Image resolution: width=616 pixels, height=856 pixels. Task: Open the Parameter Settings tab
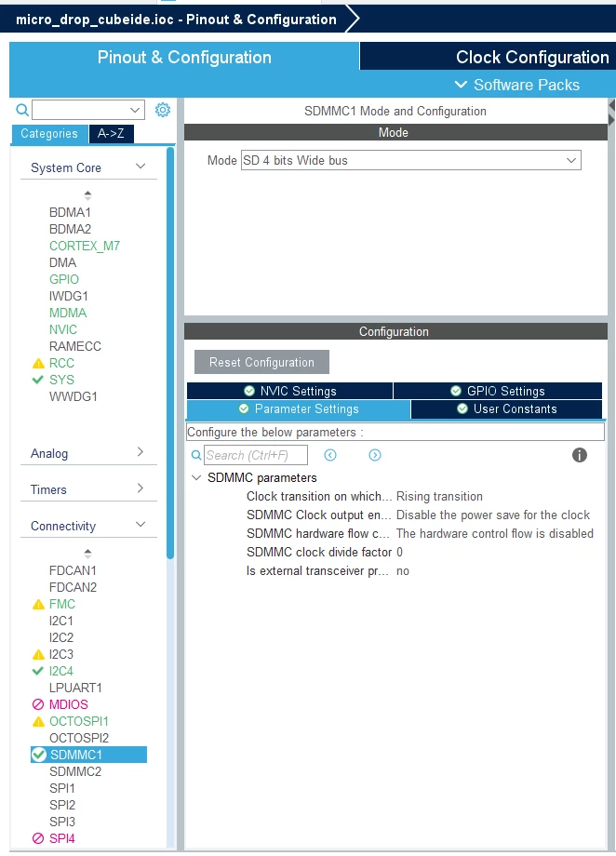click(x=299, y=408)
